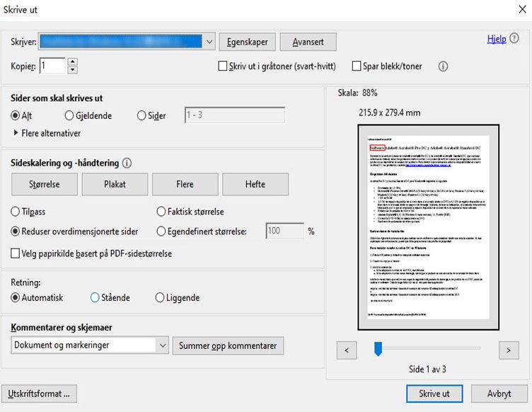Viewport: 532px width, 412px height.
Task: Choose the Tilpass scaling option
Action: coord(15,212)
